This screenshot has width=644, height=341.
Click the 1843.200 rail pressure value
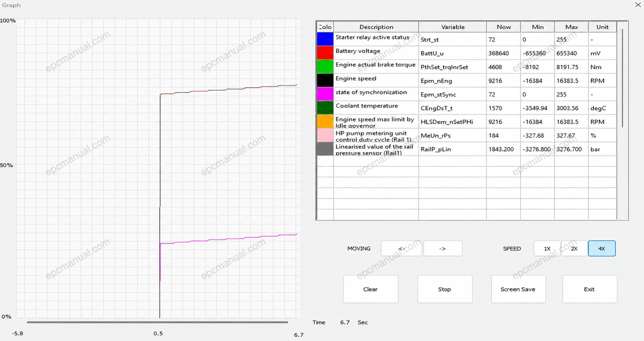pyautogui.click(x=504, y=149)
